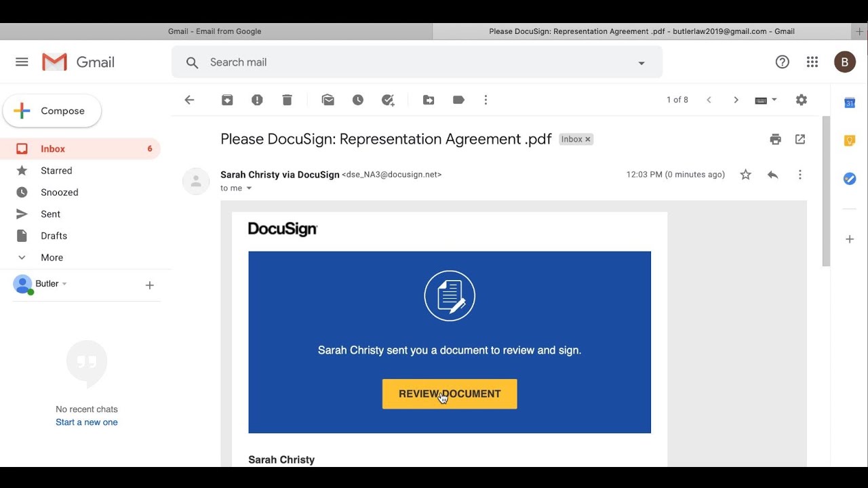Click the REVIEW DOCUMENT button

click(450, 394)
